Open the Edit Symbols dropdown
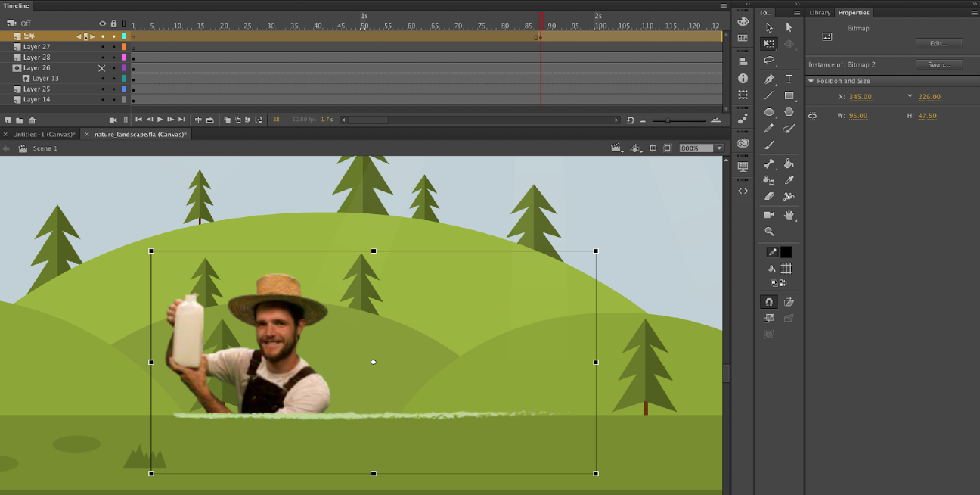 636,148
